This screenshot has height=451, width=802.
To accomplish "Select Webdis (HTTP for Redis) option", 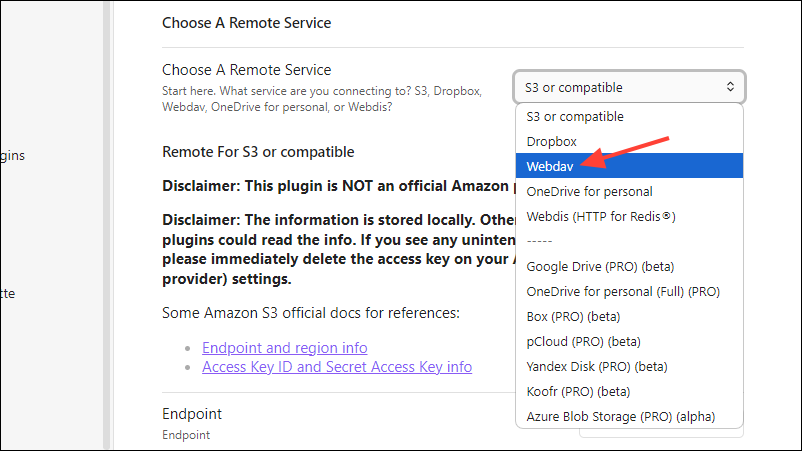I will pos(600,216).
